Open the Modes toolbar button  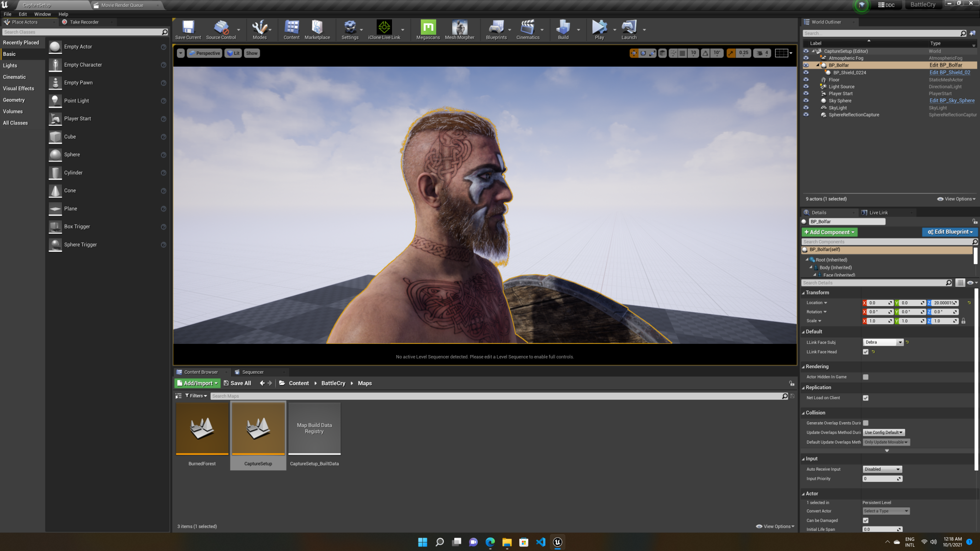coord(260,30)
